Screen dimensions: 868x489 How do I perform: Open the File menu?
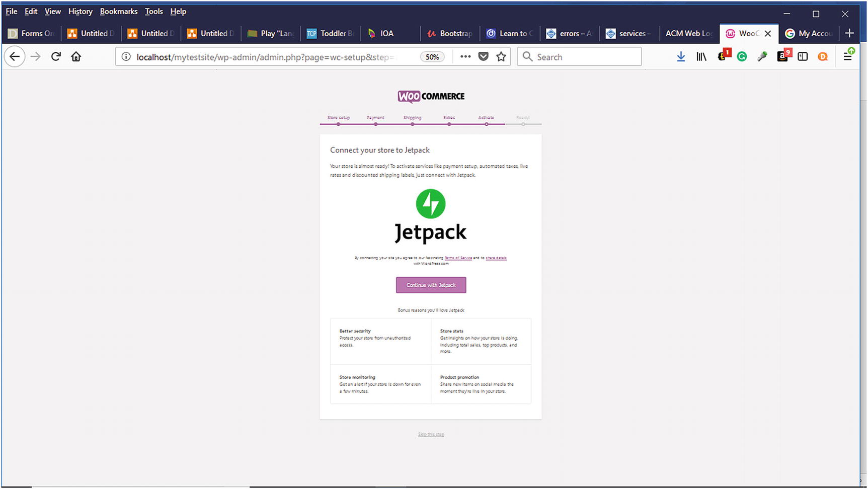coord(12,11)
